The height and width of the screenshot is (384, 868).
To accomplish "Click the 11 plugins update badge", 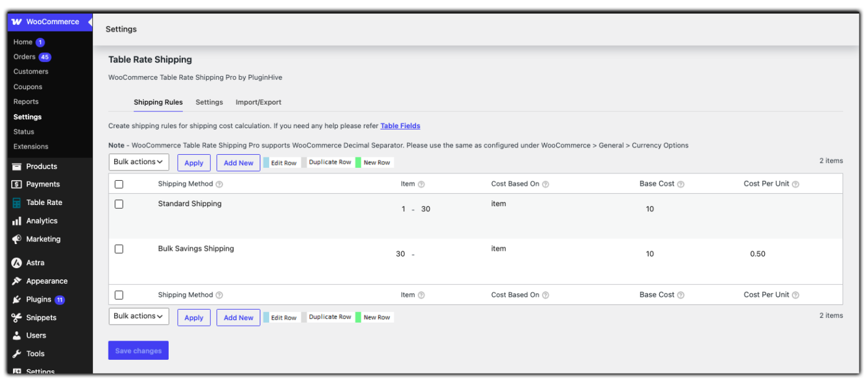I will [60, 300].
